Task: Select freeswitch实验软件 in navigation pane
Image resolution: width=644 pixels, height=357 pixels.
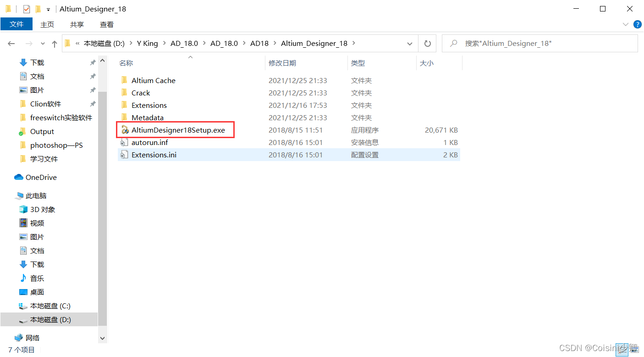Action: click(x=61, y=117)
